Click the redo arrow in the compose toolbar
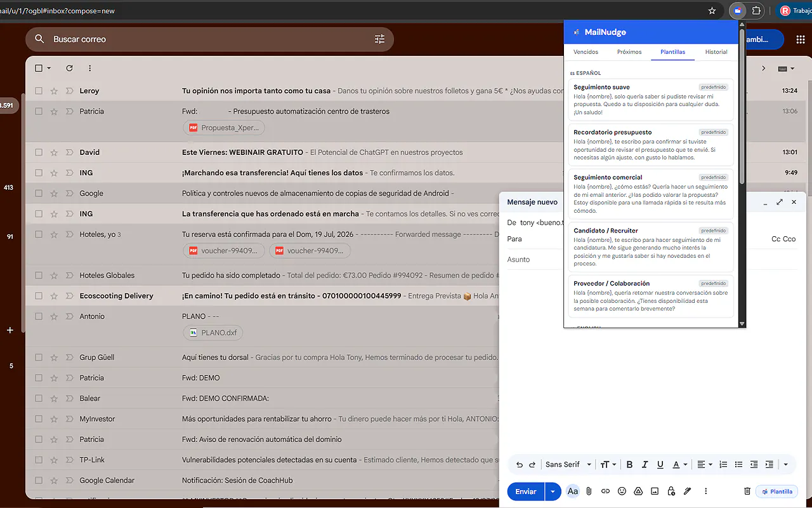Image resolution: width=812 pixels, height=508 pixels. click(532, 465)
